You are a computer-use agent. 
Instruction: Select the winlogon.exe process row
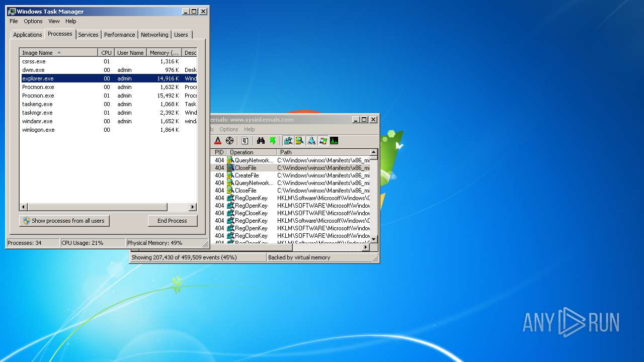(x=108, y=130)
